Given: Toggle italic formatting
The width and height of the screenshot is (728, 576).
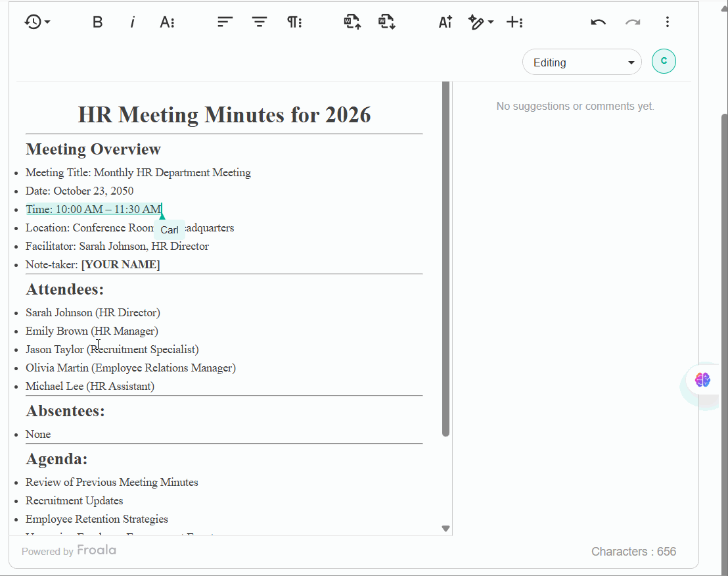Looking at the screenshot, I should pyautogui.click(x=132, y=22).
